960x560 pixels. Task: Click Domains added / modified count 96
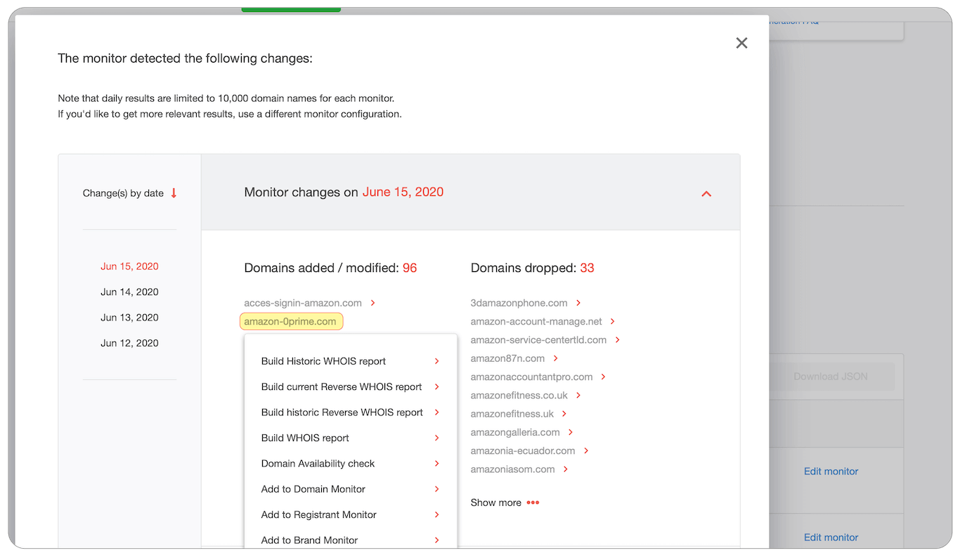pos(410,268)
